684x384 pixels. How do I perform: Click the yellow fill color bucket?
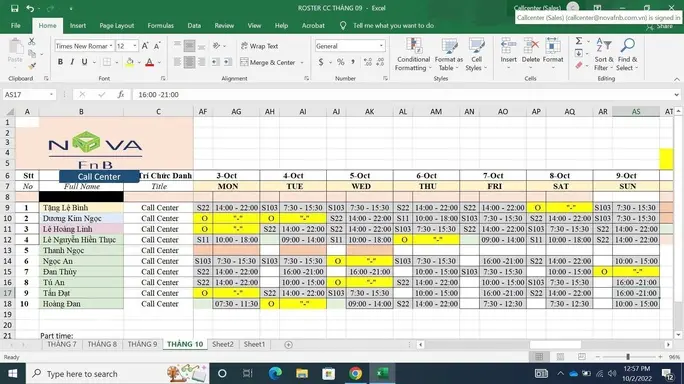[130, 62]
